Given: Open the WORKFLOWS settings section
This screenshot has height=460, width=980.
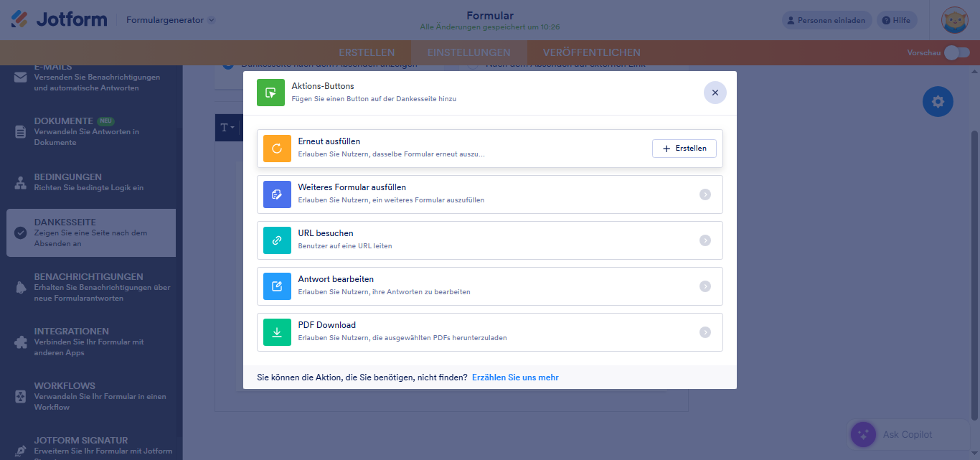Looking at the screenshot, I should (91, 396).
